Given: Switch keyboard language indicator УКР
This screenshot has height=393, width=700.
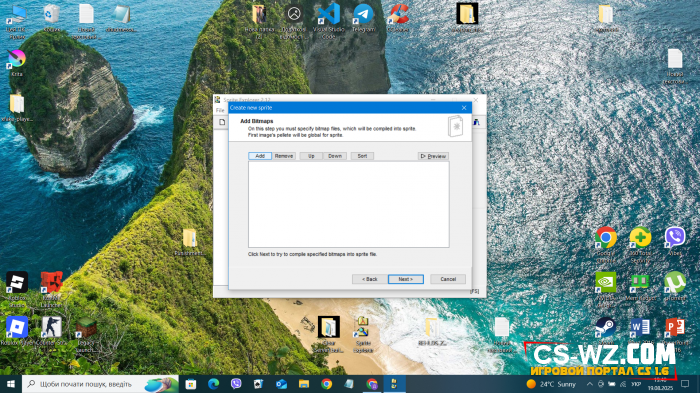Looking at the screenshot, I should (636, 384).
